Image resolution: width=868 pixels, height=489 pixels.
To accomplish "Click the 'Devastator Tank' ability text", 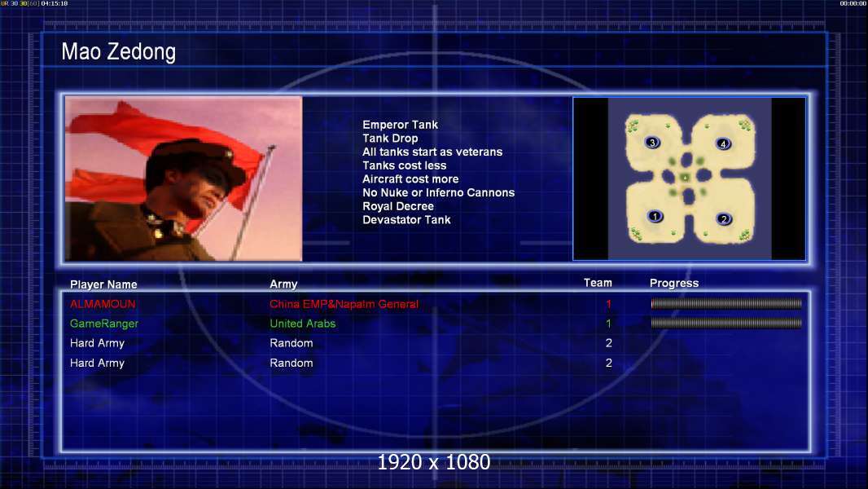I will [406, 220].
